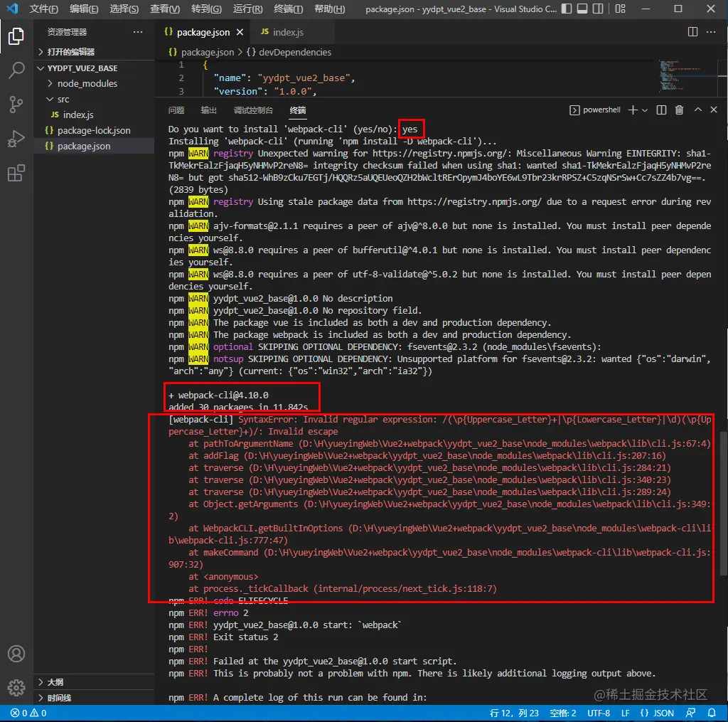The width and height of the screenshot is (728, 722).
Task: Open the 调试控制台 (Debug Console) tab
Action: point(253,110)
